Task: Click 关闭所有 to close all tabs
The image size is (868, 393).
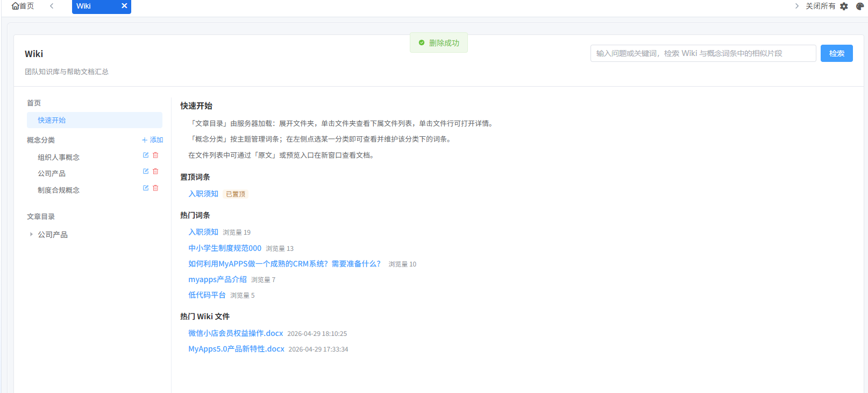Action: click(x=820, y=6)
